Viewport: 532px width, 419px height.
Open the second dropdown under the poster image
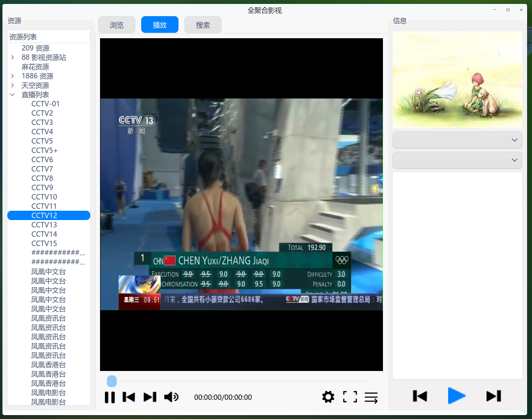coord(457,160)
